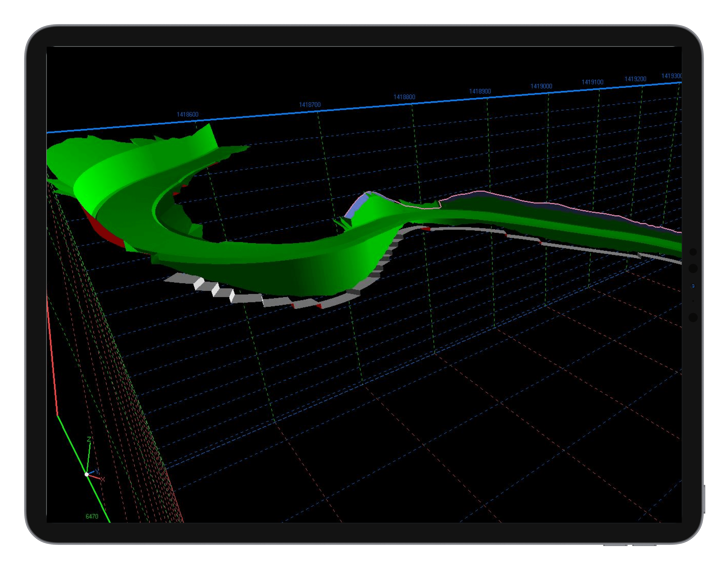Click the 1418900 grid coordinate label
Screen dimensions: 728x569
click(x=480, y=91)
